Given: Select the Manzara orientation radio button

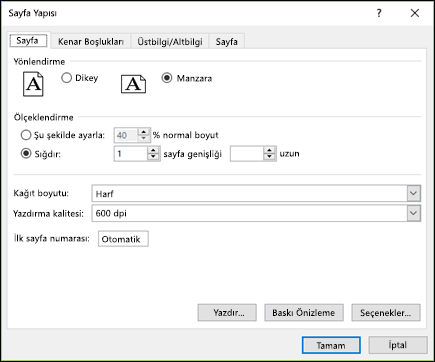Looking at the screenshot, I should [x=167, y=78].
